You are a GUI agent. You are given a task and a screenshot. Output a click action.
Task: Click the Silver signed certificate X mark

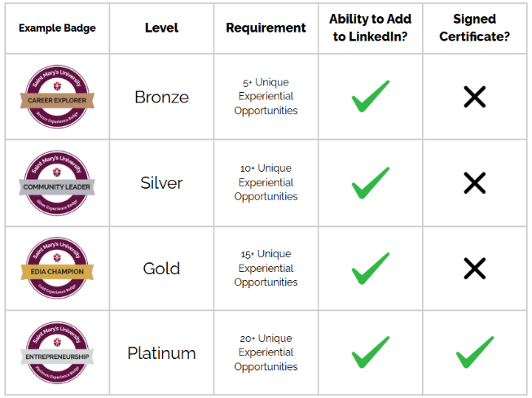click(x=474, y=183)
